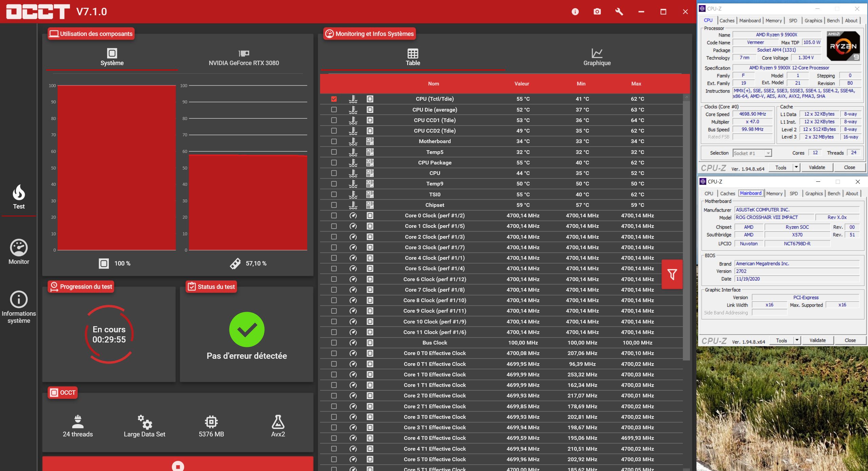Screen dimensions: 868x471
Task: Open Caches tab in upper CPU-Z window
Action: coord(727,21)
